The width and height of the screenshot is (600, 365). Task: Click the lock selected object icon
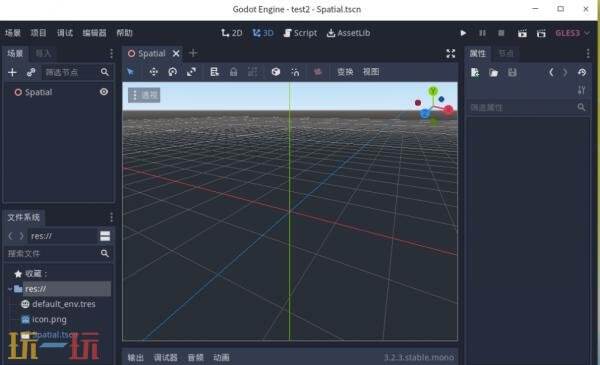pyautogui.click(x=233, y=72)
